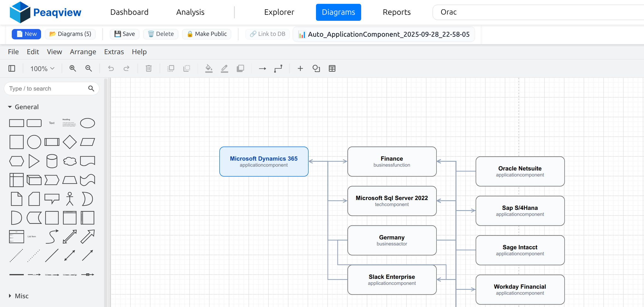Select the Zoom In tool
The width and height of the screenshot is (644, 307).
pos(73,68)
